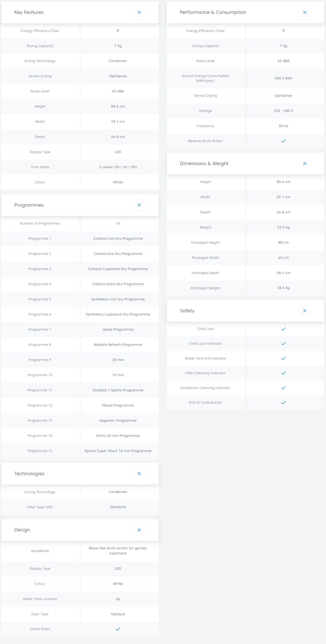Click the Reverse Drum Action checkmark
Image resolution: width=326 pixels, height=644 pixels.
tap(283, 141)
